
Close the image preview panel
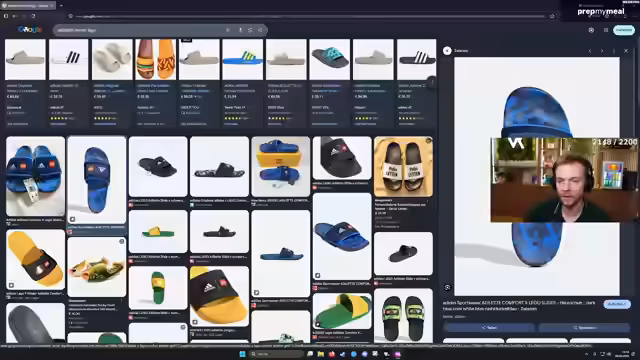(626, 51)
